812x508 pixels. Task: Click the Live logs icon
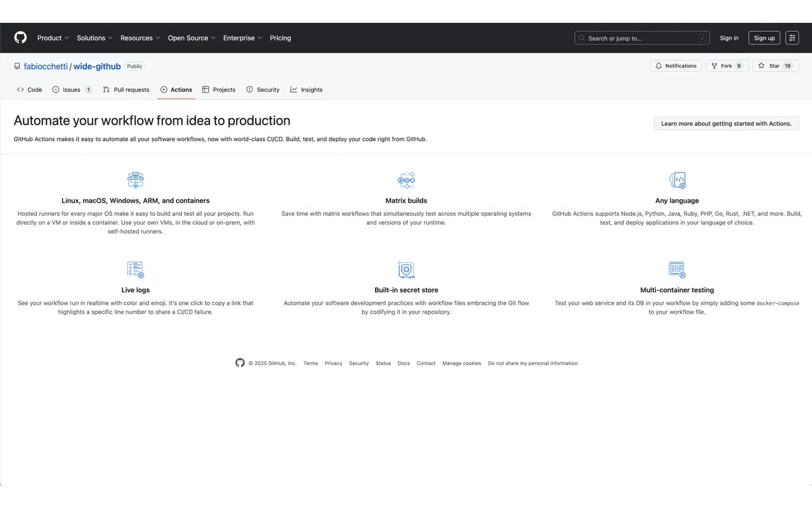click(x=135, y=269)
